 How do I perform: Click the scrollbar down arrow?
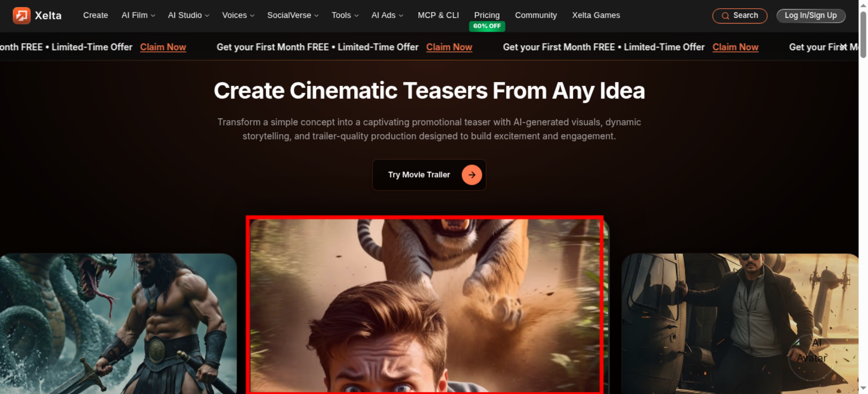863,388
